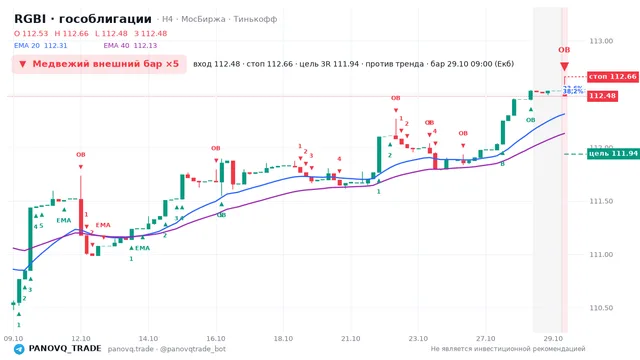Click 'цель 3R 111.94' in the signal description
The height and width of the screenshot is (360, 640).
[329, 64]
